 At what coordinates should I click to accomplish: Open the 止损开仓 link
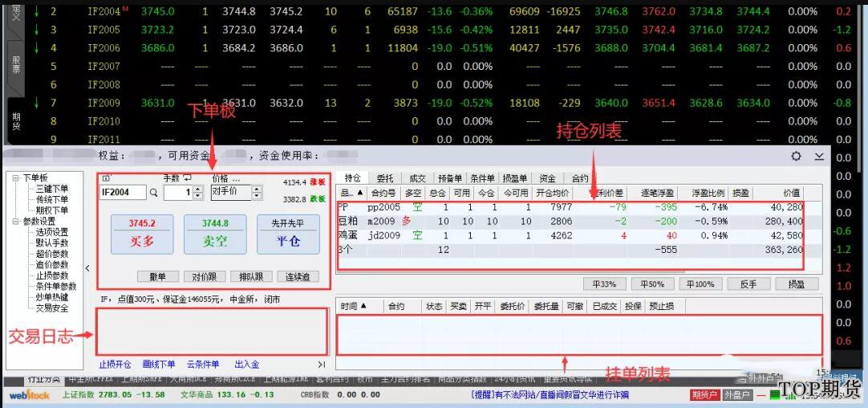tap(116, 364)
